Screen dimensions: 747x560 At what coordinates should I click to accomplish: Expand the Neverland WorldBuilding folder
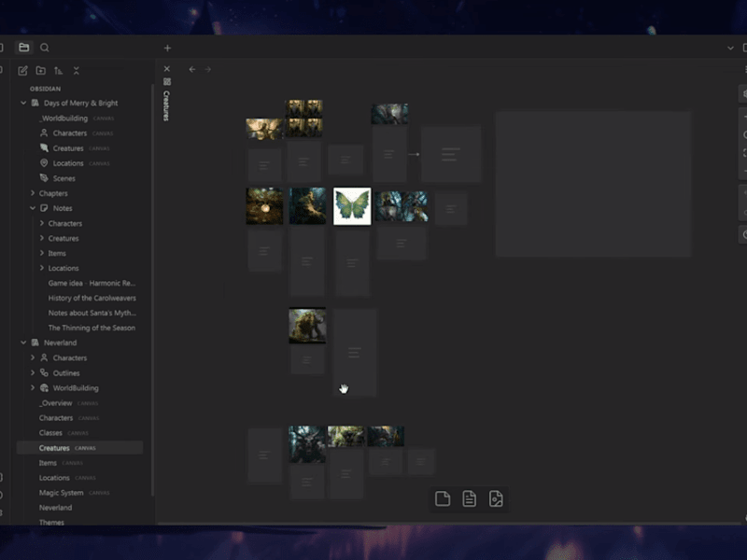[x=33, y=387]
